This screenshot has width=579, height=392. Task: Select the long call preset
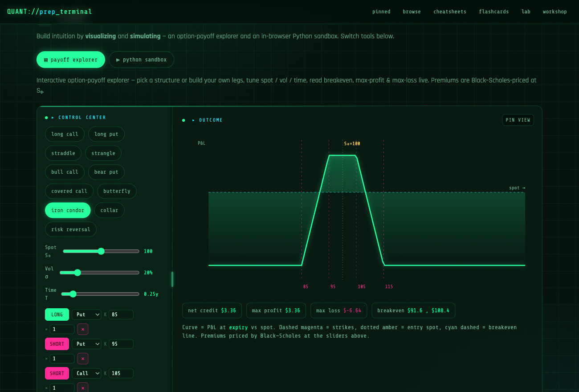[65, 134]
